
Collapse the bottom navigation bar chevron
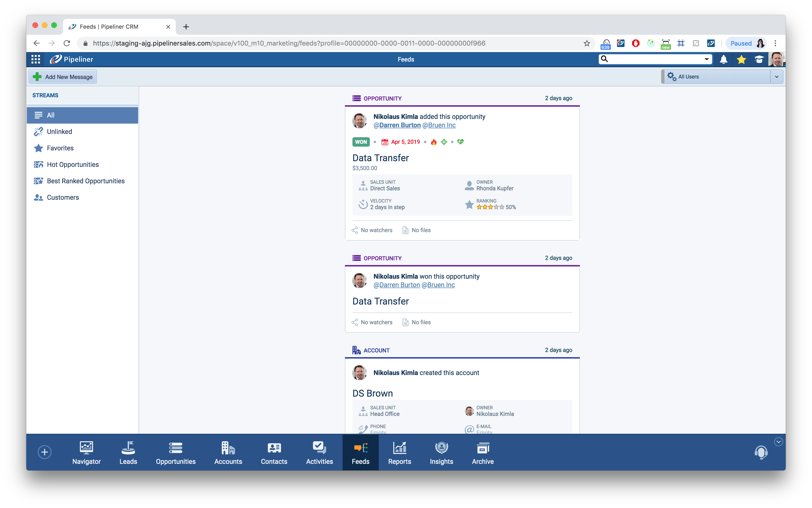(778, 442)
